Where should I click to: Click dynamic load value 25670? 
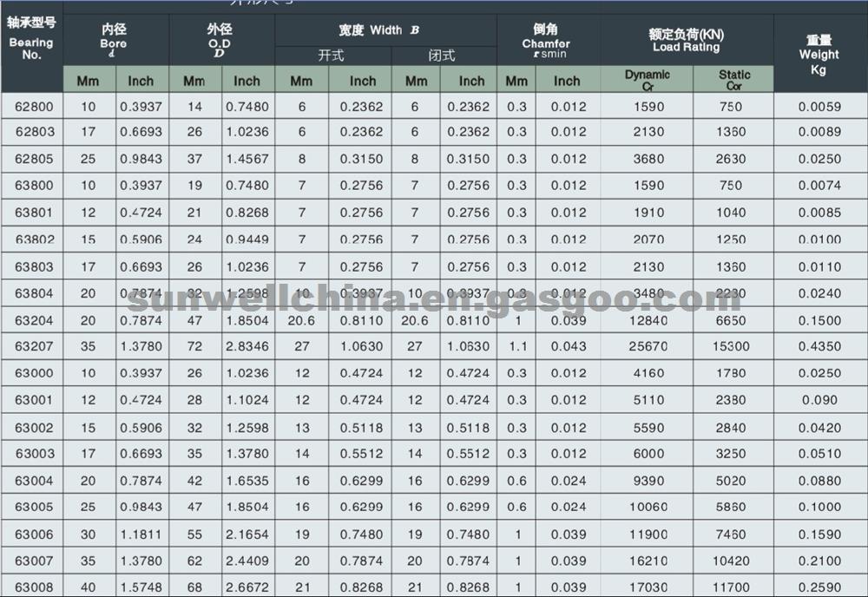(x=648, y=346)
